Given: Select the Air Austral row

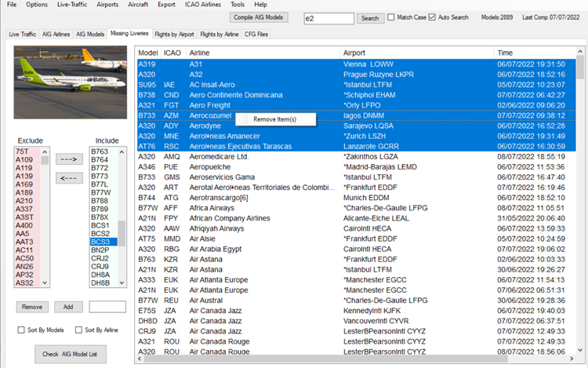Looking at the screenshot, I should [x=356, y=301].
